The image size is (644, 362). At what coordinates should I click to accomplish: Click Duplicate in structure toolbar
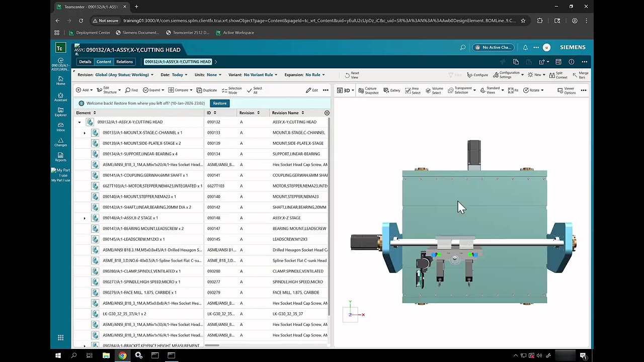coord(207,90)
